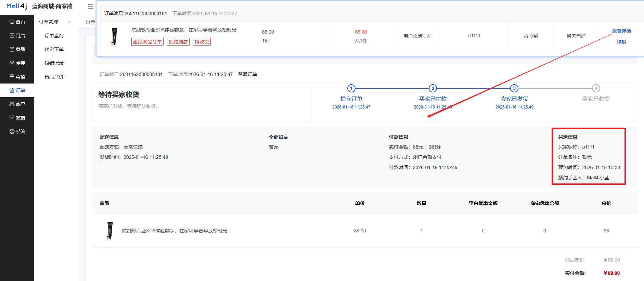644x281 pixels.
Task: Open 订单查询 submenu entry
Action: [x=54, y=36]
